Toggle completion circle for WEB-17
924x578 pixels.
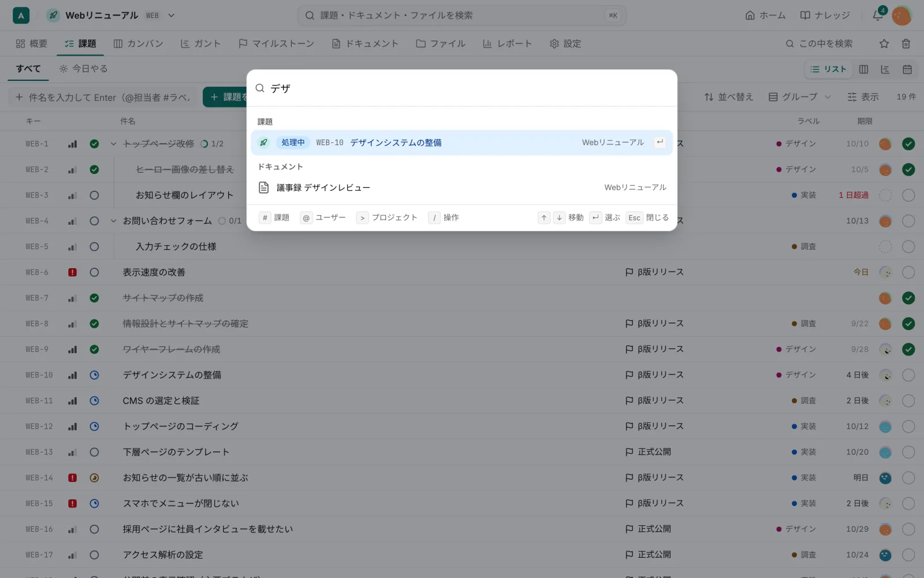coord(908,555)
